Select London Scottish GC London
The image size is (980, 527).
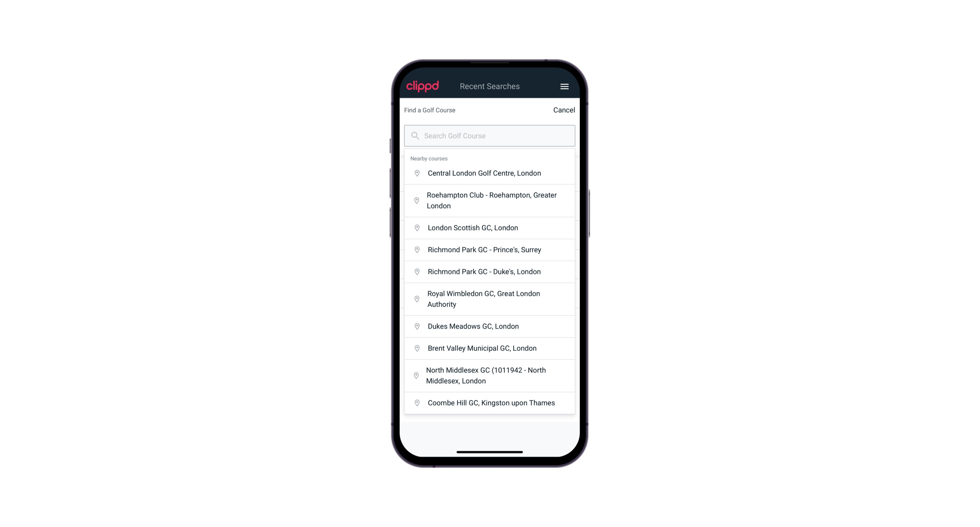[489, 228]
